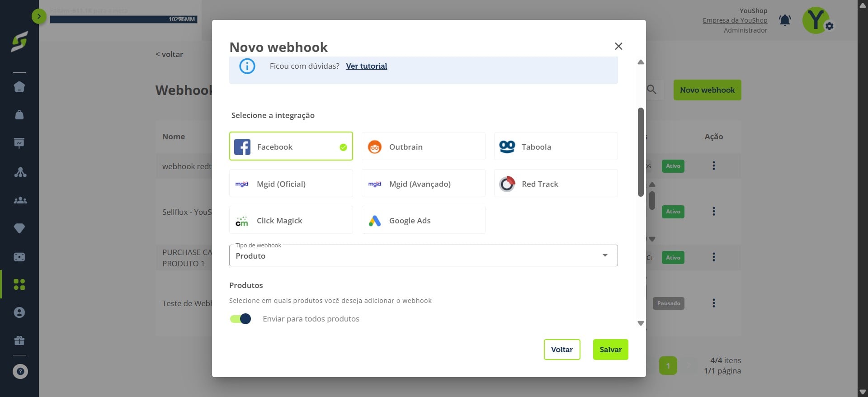Click dialog scrollbar down arrow
The width and height of the screenshot is (868, 397).
641,323
